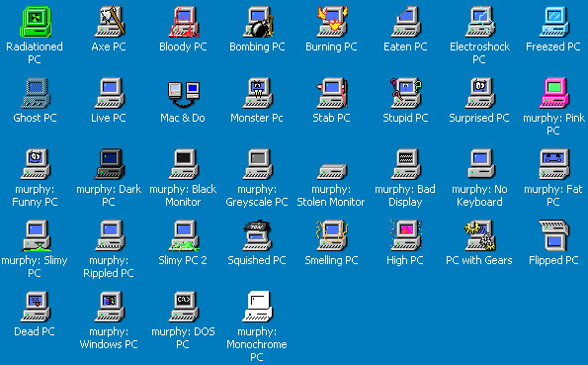This screenshot has height=365, width=588.
Task: Select the Monster Pc icon
Action: (258, 93)
